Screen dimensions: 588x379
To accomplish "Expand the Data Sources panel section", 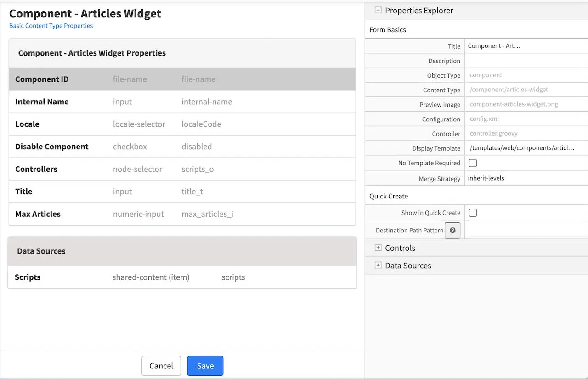I will pos(378,265).
